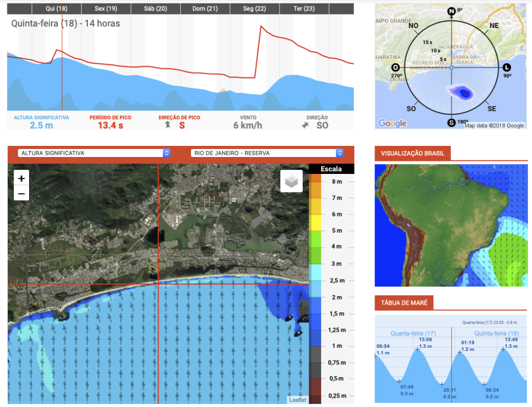Viewport: 532px width, 407px height.
Task: Select the Dom (21) forecast day
Action: [x=205, y=9]
